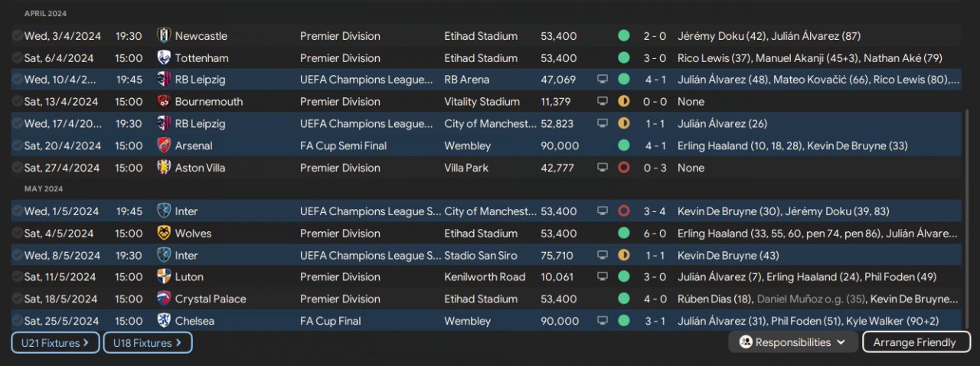Click the TV icon on the Bournemouth row
The width and height of the screenshot is (980, 366).
tap(603, 102)
